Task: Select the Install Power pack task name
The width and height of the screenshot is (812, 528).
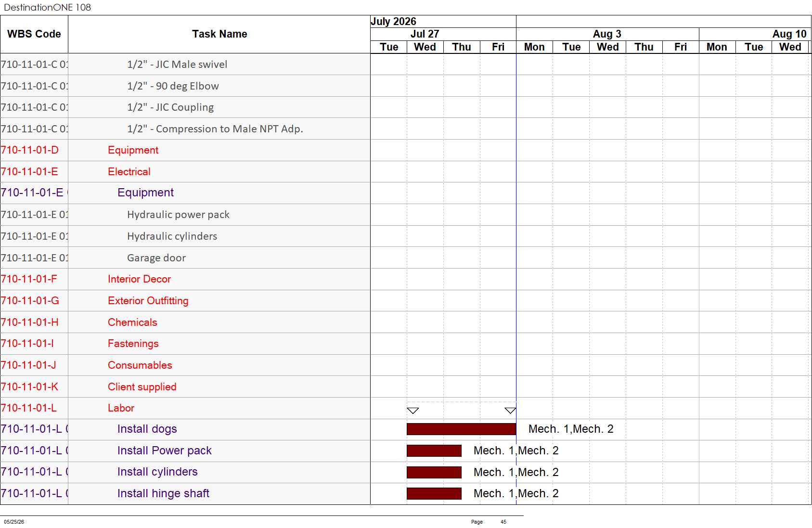Action: [164, 451]
